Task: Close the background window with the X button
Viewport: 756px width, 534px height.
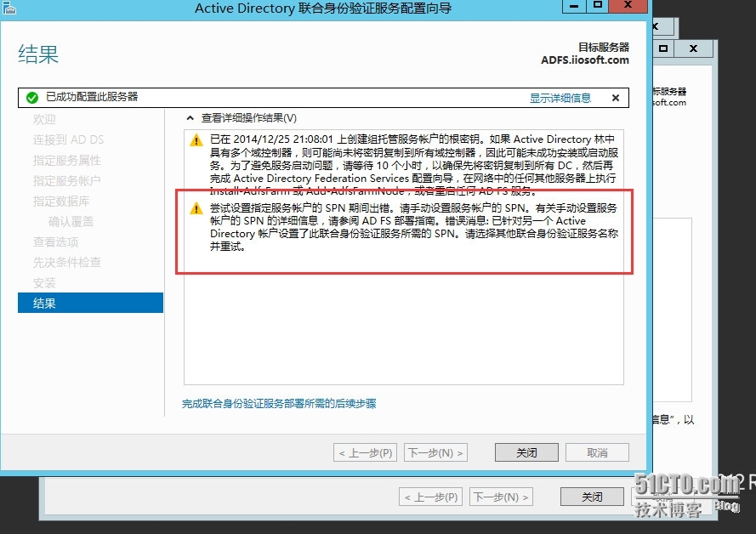Action: click(693, 48)
